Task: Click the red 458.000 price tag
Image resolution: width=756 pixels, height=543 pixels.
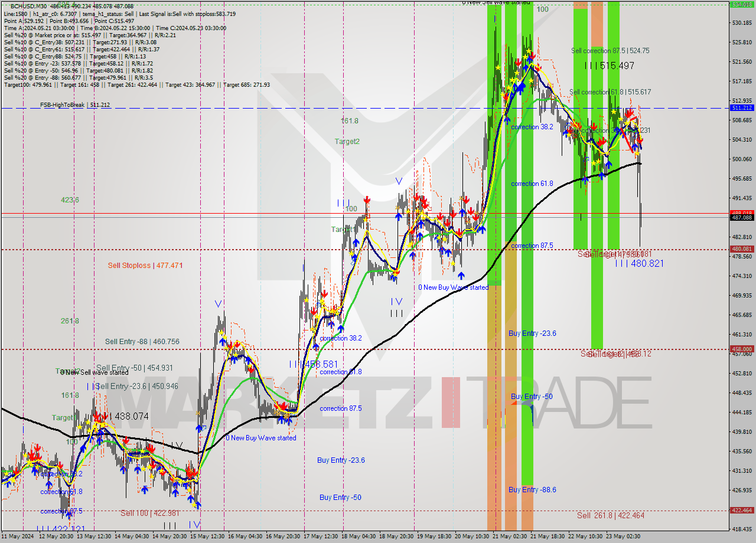Action: [x=742, y=349]
